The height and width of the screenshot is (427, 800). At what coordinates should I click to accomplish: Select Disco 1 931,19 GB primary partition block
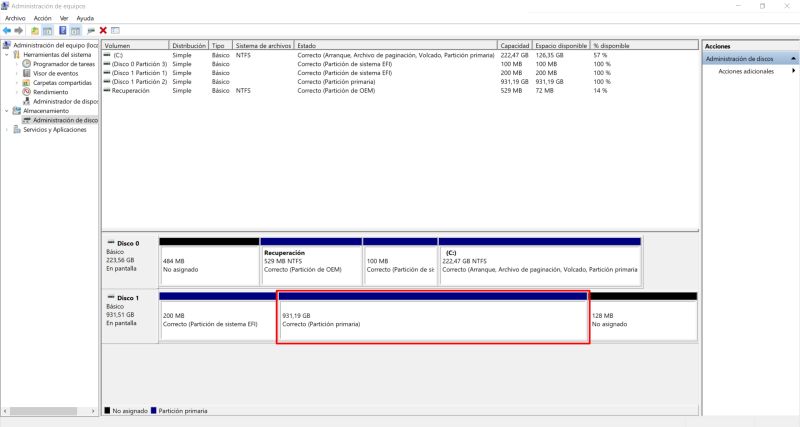click(433, 316)
